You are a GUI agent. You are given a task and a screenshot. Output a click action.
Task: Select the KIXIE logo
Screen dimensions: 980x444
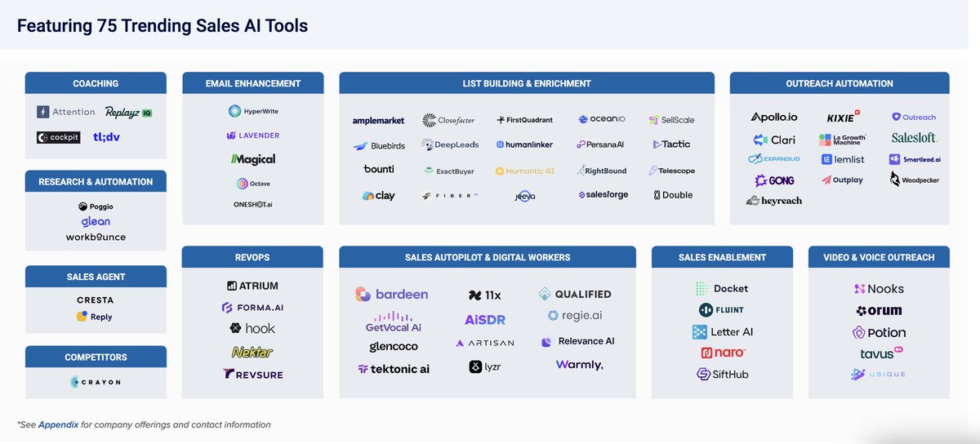[844, 118]
